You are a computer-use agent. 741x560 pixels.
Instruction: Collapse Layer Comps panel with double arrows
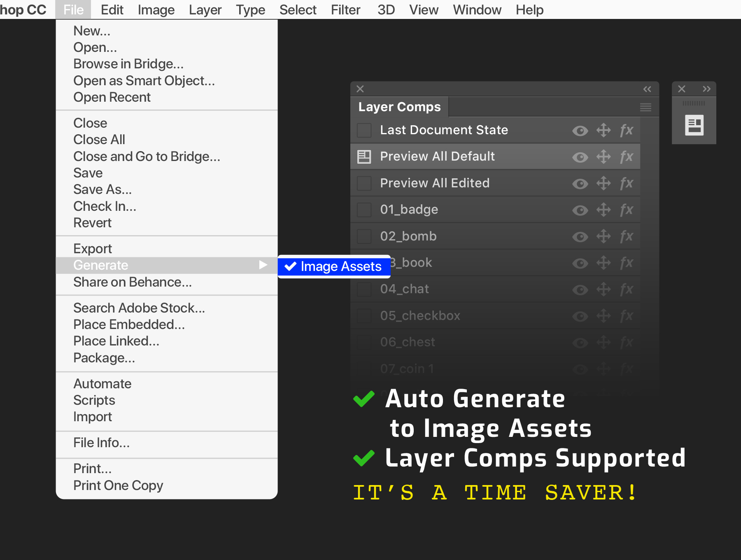(x=647, y=89)
